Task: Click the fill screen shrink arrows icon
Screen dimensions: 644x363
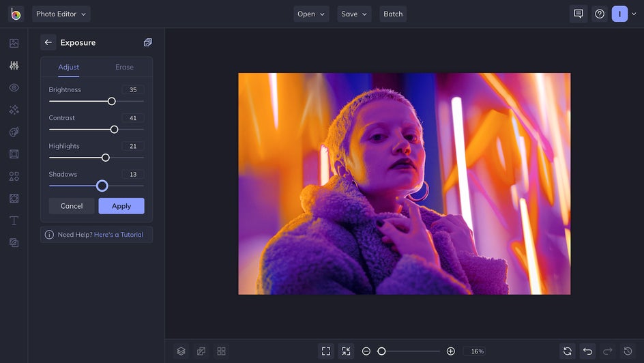Action: 347,351
